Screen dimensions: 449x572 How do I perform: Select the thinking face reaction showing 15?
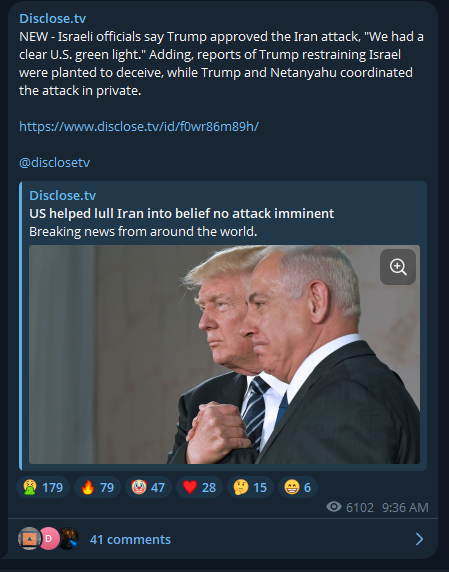(x=250, y=487)
